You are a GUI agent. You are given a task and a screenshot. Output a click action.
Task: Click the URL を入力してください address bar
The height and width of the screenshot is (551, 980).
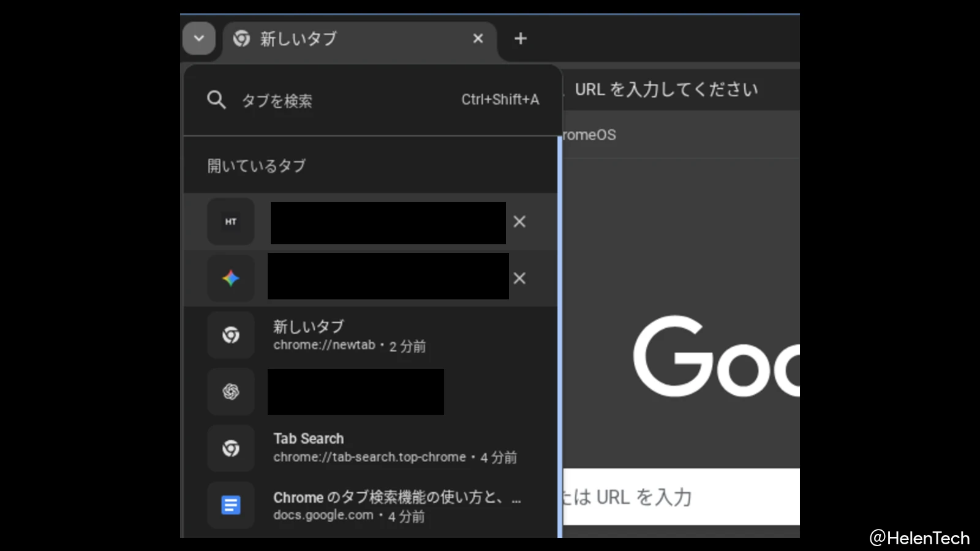coord(674,90)
